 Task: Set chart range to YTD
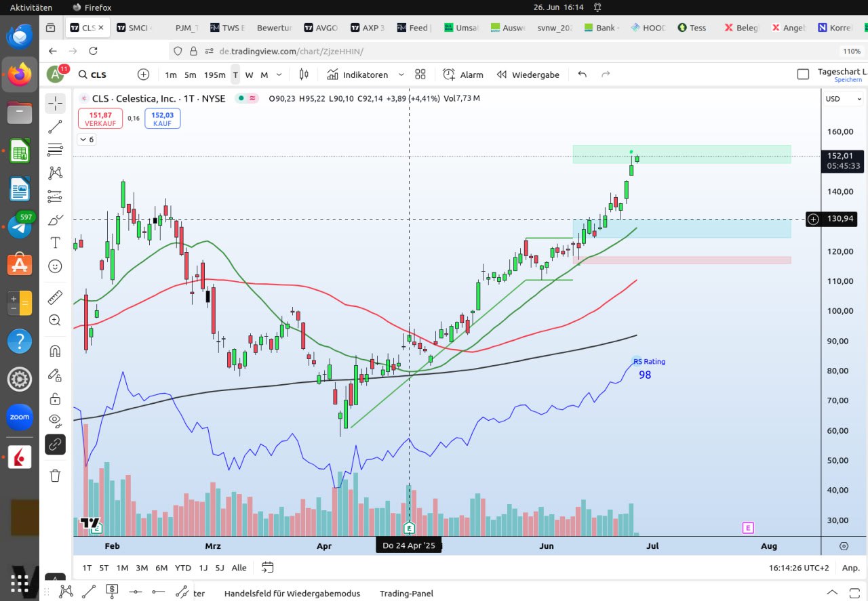coord(182,568)
